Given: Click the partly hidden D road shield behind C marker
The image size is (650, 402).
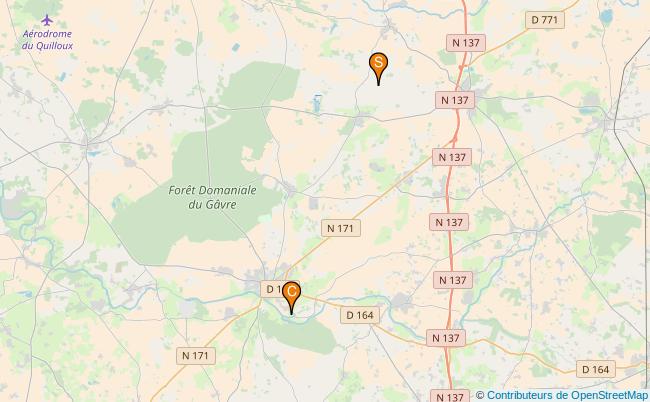Looking at the screenshot, I should pyautogui.click(x=272, y=289).
